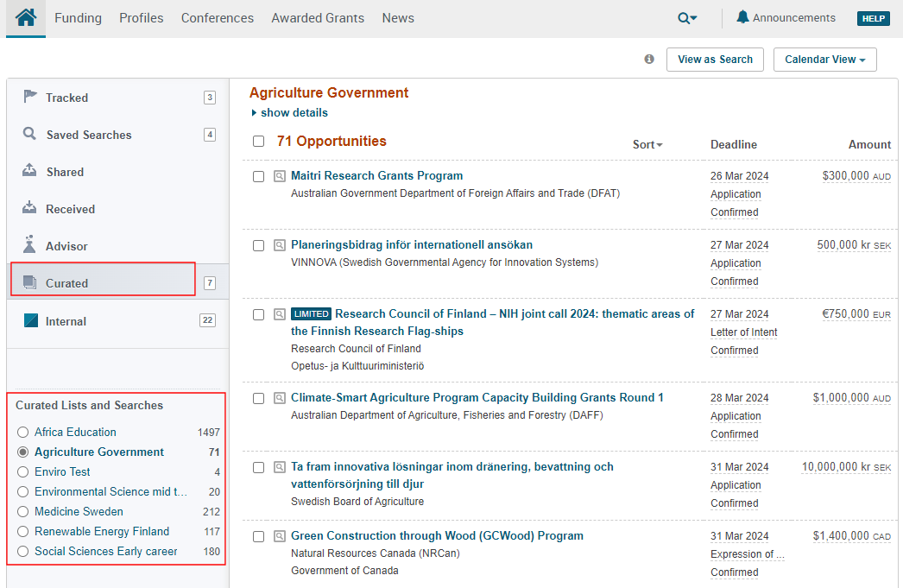Open the search magnifier dropdown in the header
The width and height of the screenshot is (903, 588).
coord(687,18)
